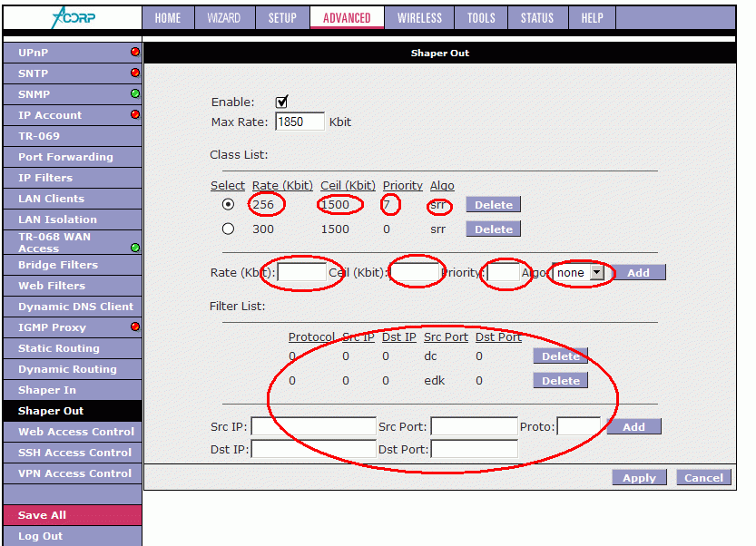Image resolution: width=756 pixels, height=546 pixels.
Task: Open Web Filters in the sidebar
Action: [x=73, y=286]
